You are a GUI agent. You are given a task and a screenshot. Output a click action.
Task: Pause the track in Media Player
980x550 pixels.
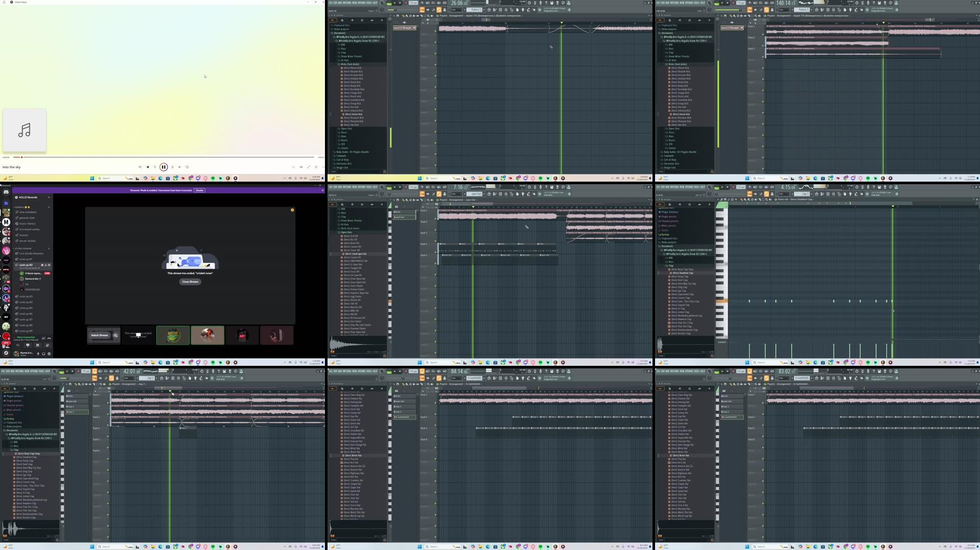pos(164,167)
